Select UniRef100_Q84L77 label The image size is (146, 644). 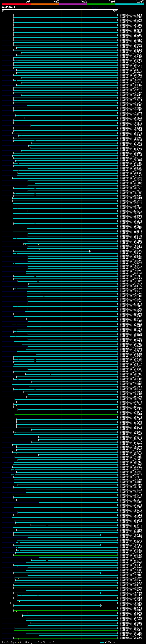point(131,47)
